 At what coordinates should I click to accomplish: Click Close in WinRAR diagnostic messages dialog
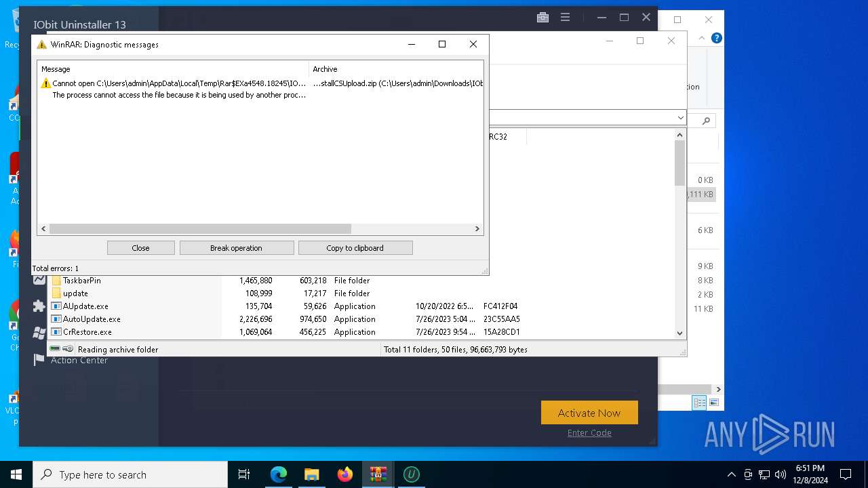point(140,248)
